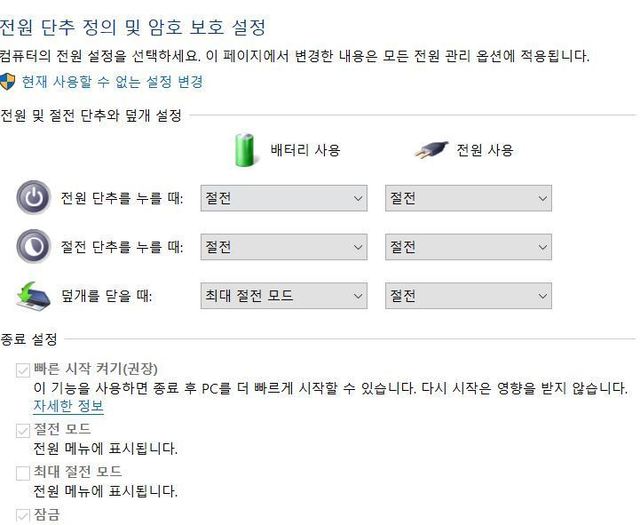Toggle the 절전 모드 checkbox
This screenshot has height=525, width=640.
[23, 430]
